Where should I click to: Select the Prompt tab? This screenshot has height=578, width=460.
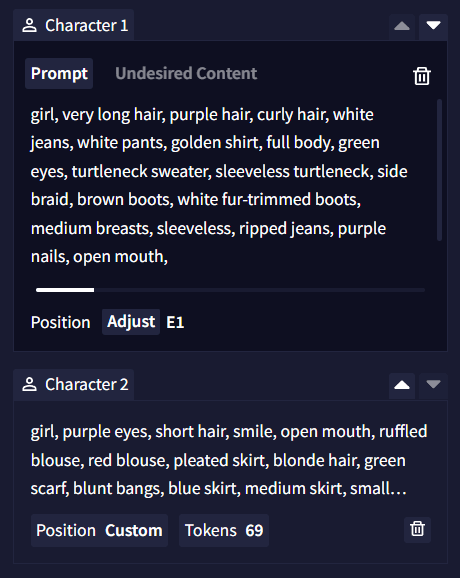[x=59, y=73]
